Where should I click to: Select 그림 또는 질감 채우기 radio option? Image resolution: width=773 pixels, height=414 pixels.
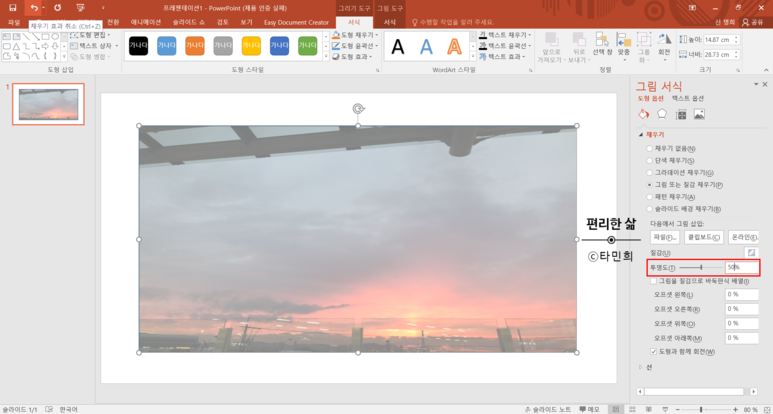pyautogui.click(x=649, y=185)
